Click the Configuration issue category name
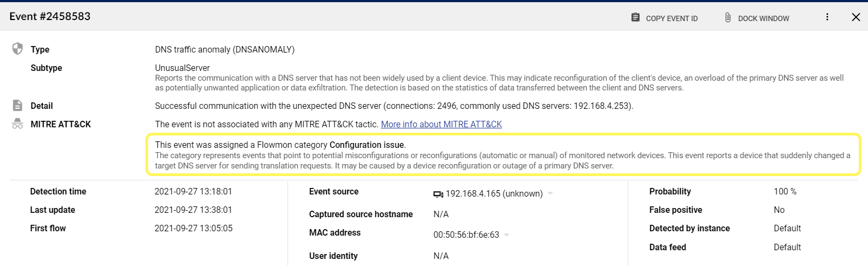868x273 pixels. (x=367, y=145)
